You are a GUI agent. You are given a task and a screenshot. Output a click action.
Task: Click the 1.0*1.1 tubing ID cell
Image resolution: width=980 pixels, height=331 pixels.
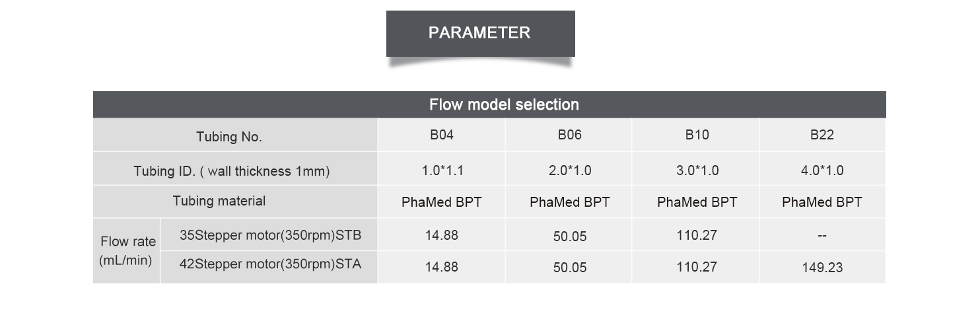(x=442, y=170)
